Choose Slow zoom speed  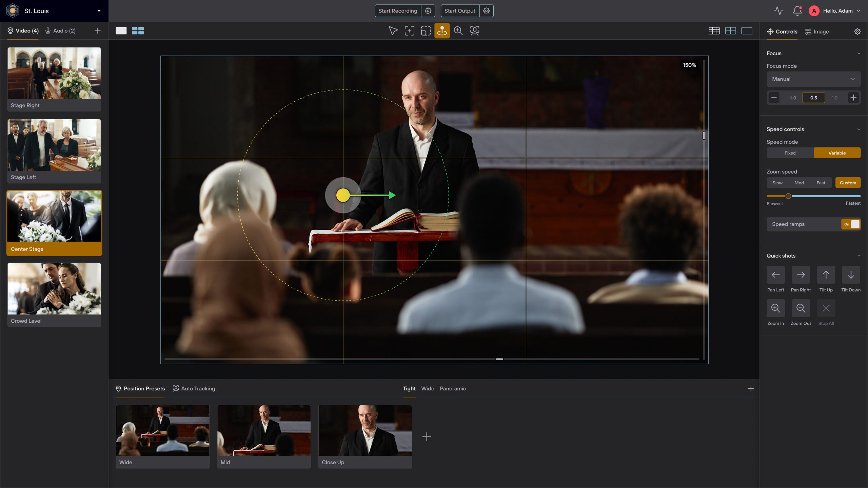(777, 183)
